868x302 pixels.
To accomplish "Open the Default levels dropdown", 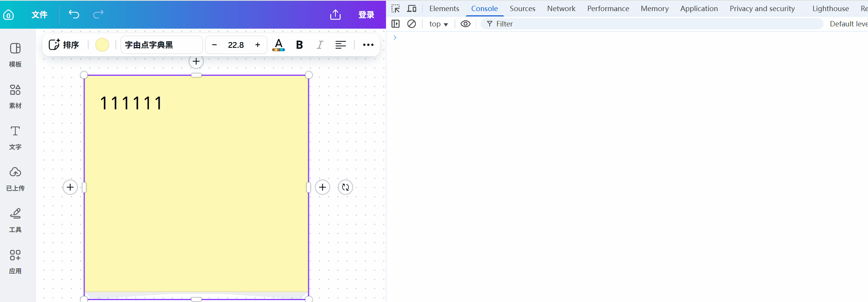I will click(x=848, y=24).
